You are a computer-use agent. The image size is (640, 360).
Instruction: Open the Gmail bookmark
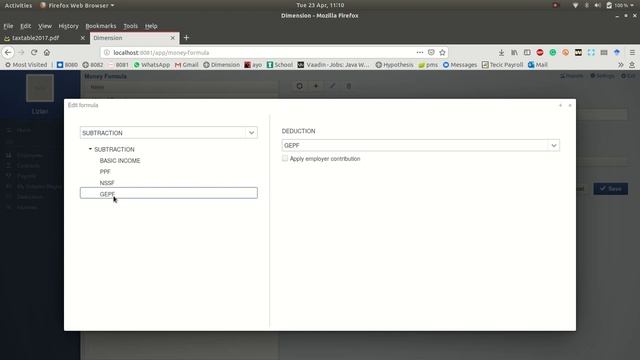click(x=187, y=64)
